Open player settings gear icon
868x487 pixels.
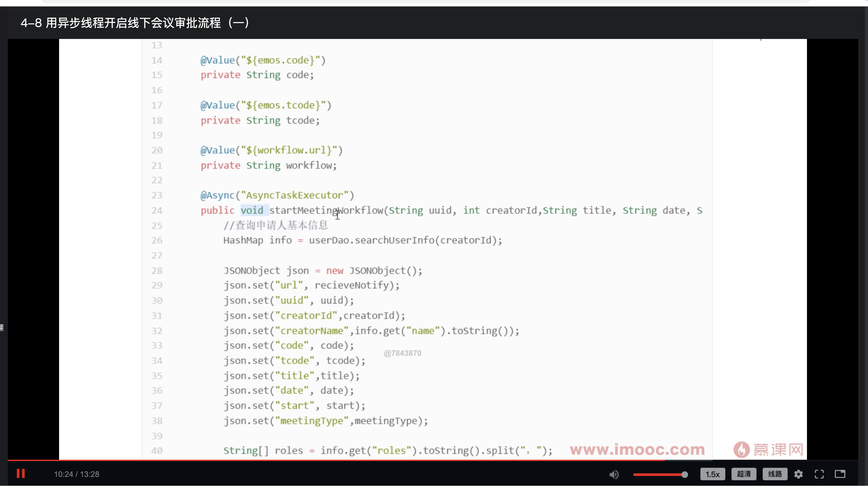coord(798,474)
